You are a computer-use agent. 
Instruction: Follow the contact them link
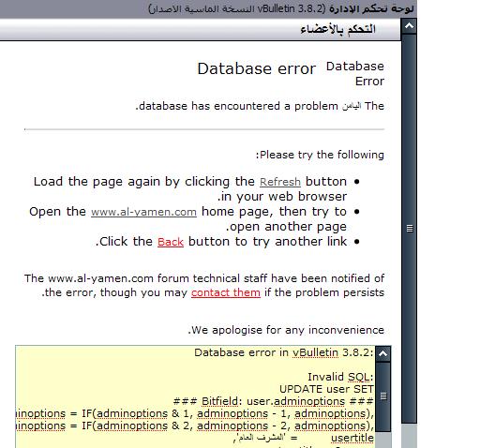click(226, 292)
